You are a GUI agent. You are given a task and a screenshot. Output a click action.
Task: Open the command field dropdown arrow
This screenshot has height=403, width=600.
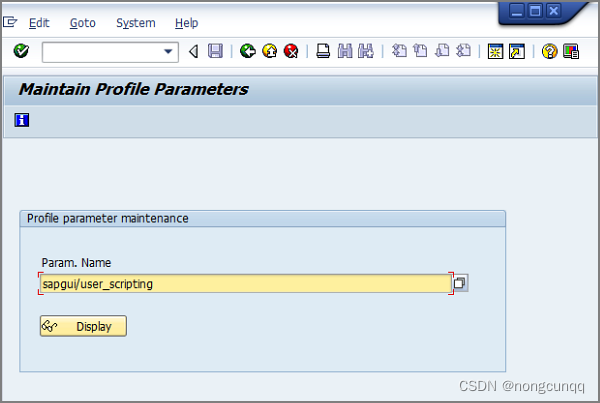168,51
